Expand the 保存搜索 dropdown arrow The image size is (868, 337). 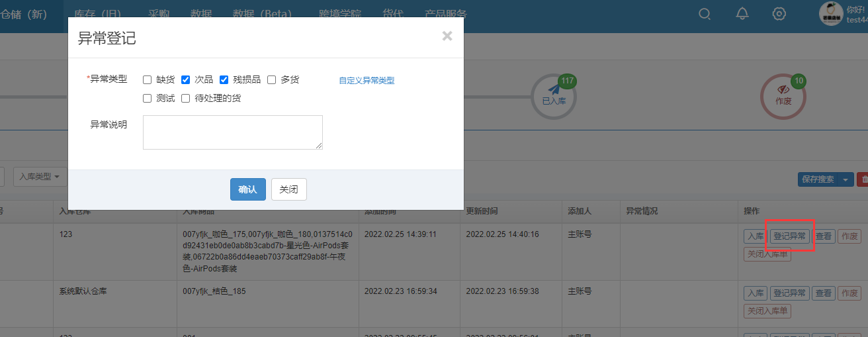[x=847, y=179]
